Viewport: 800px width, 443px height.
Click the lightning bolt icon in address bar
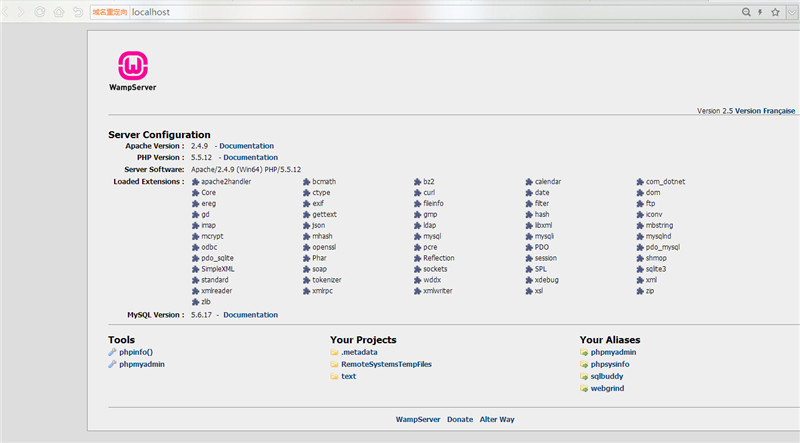click(x=760, y=12)
